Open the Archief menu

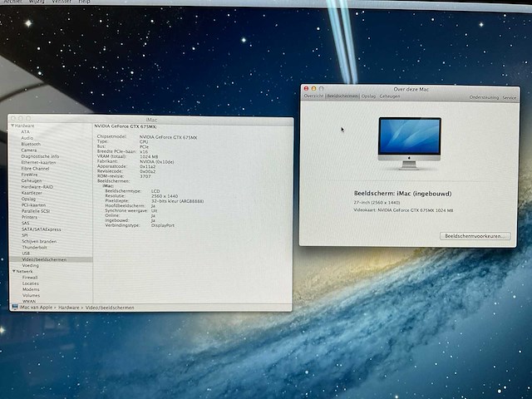(x=13, y=2)
